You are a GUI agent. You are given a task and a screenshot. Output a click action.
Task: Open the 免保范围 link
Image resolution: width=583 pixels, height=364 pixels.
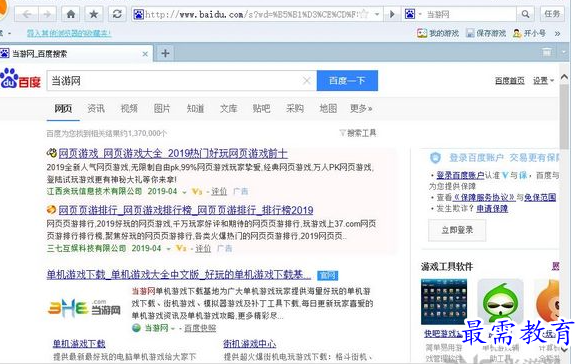540,197
